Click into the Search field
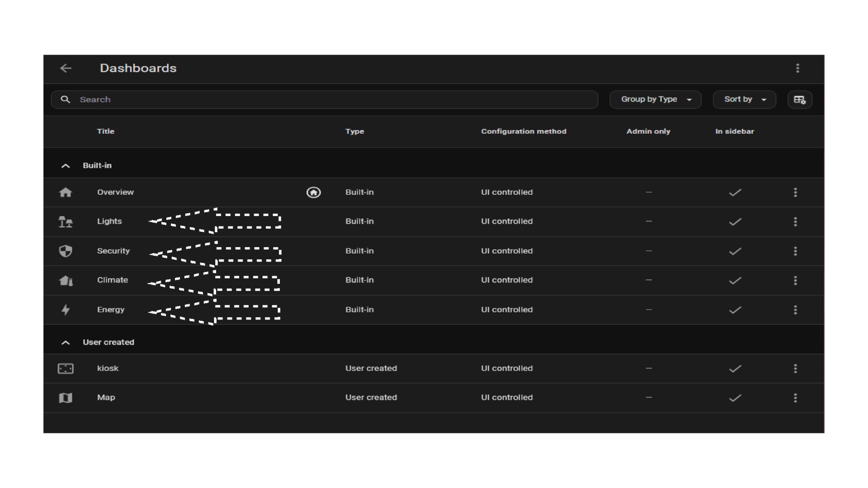Viewport: 868px width, 488px height. pos(316,99)
